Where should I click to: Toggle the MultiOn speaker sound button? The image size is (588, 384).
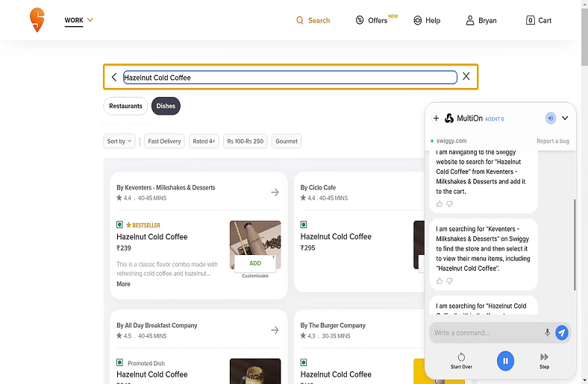pos(551,119)
